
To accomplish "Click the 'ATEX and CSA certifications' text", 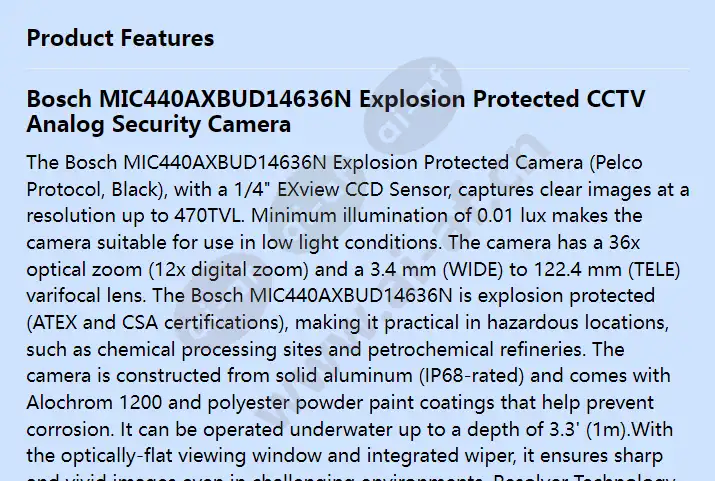I will (156, 323).
